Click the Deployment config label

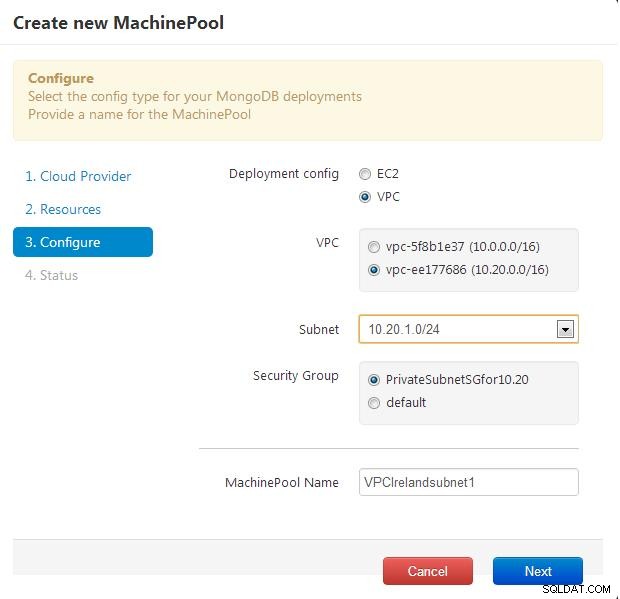point(284,174)
